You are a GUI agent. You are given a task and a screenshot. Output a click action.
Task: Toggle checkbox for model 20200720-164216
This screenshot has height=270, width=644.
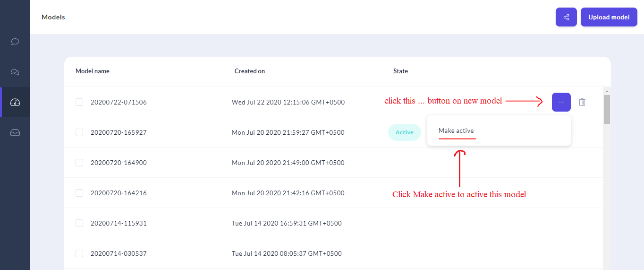[x=79, y=193]
